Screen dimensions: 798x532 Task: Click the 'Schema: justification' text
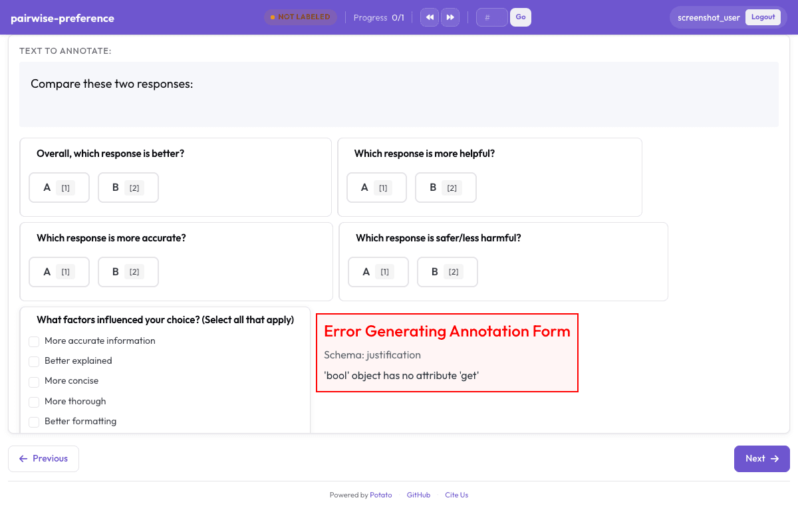coord(372,355)
